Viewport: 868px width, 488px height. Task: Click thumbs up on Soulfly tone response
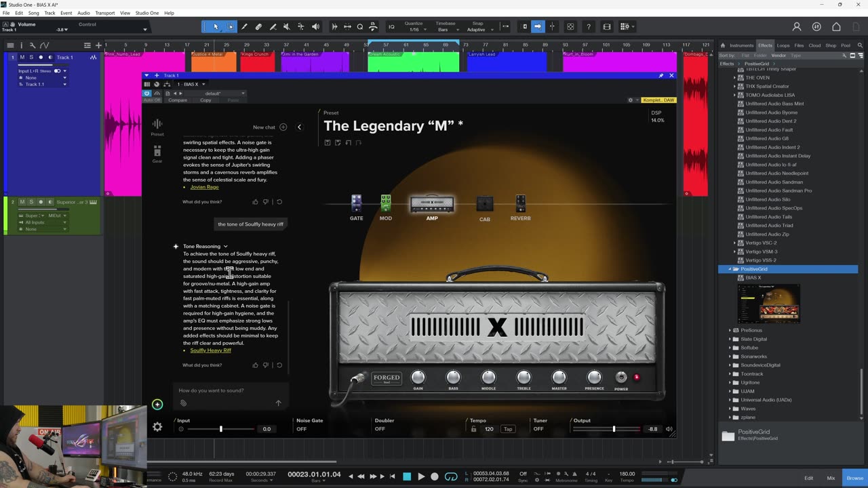(255, 365)
